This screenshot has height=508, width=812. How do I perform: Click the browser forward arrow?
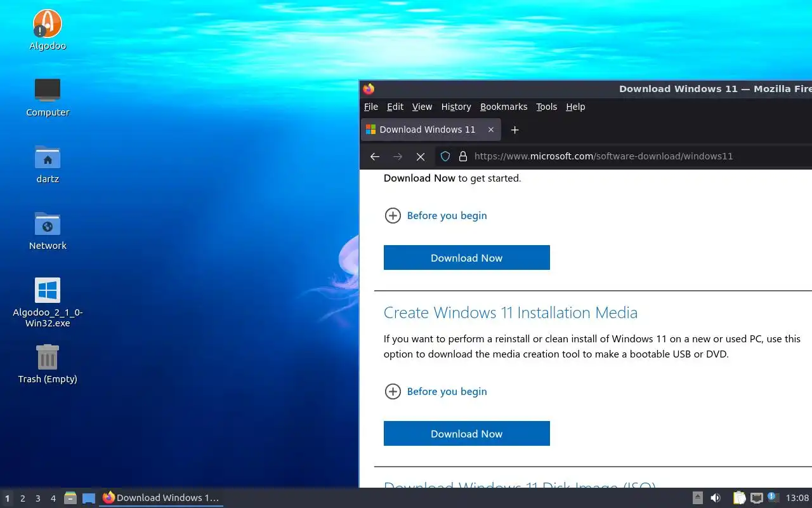(398, 156)
